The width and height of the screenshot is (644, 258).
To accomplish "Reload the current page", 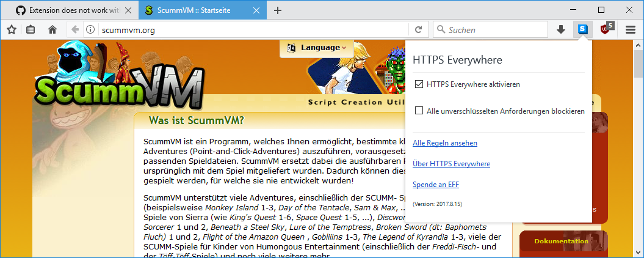I will (419, 29).
